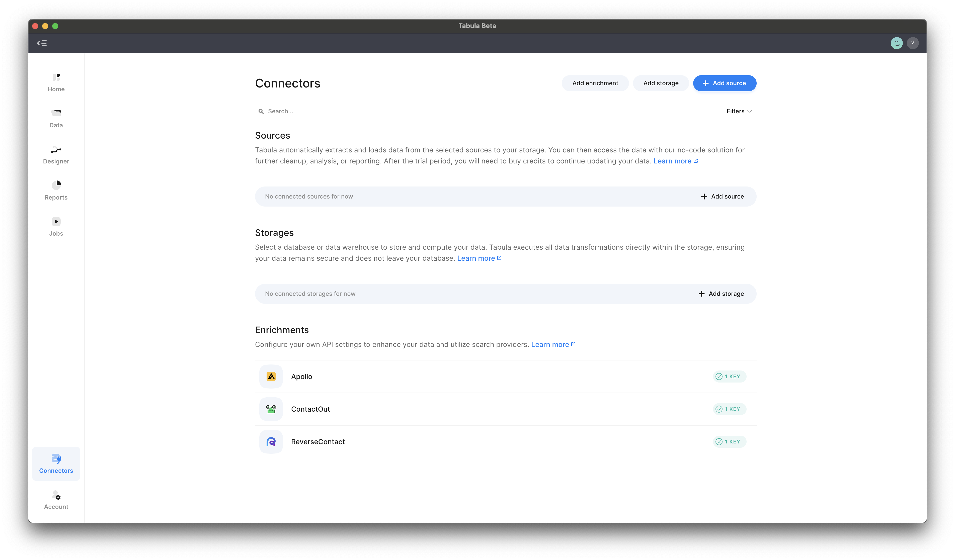
Task: Go to the Data section in the sidebar
Action: [56, 118]
